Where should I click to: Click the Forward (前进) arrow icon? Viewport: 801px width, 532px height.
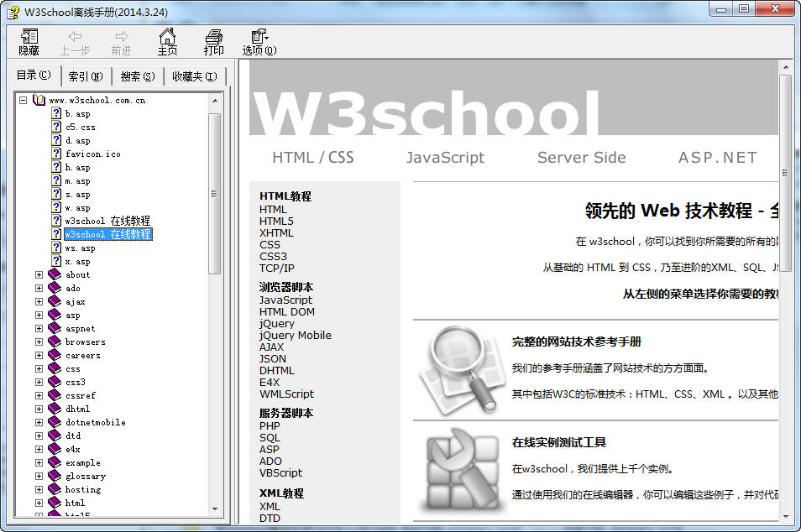tap(122, 36)
